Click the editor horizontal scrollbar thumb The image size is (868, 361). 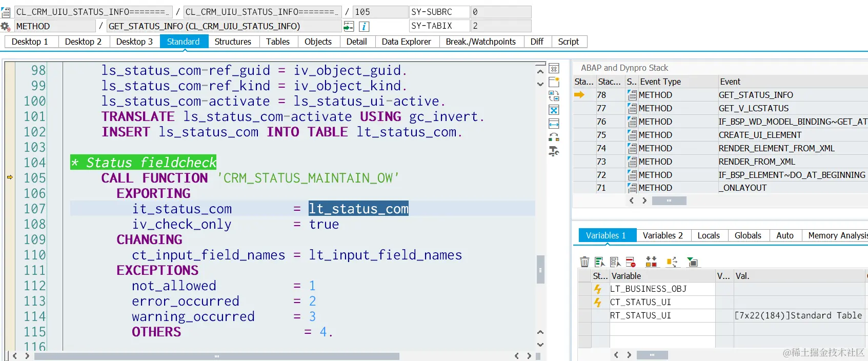click(217, 356)
